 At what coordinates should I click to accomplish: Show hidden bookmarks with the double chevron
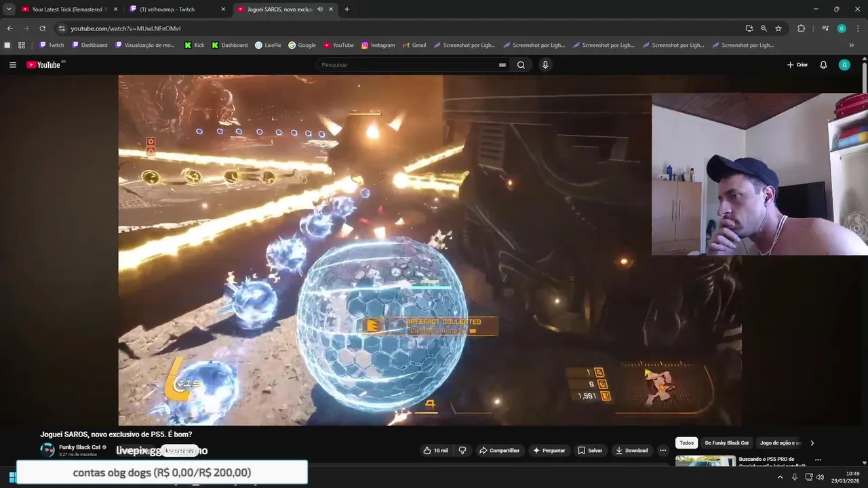coord(852,45)
